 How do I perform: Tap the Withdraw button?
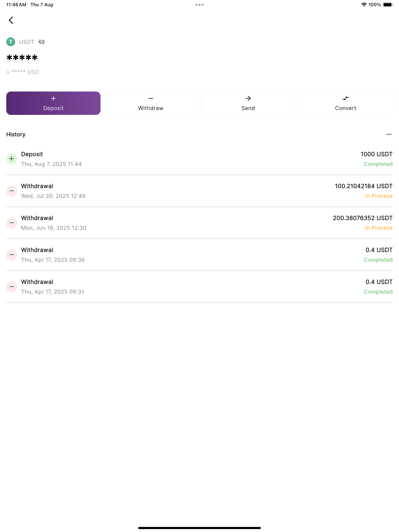(x=151, y=103)
